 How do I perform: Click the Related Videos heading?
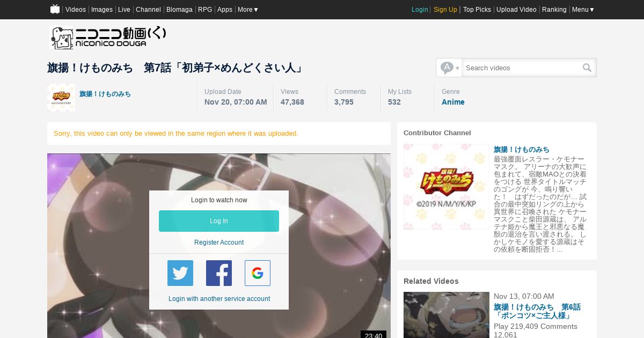point(431,281)
